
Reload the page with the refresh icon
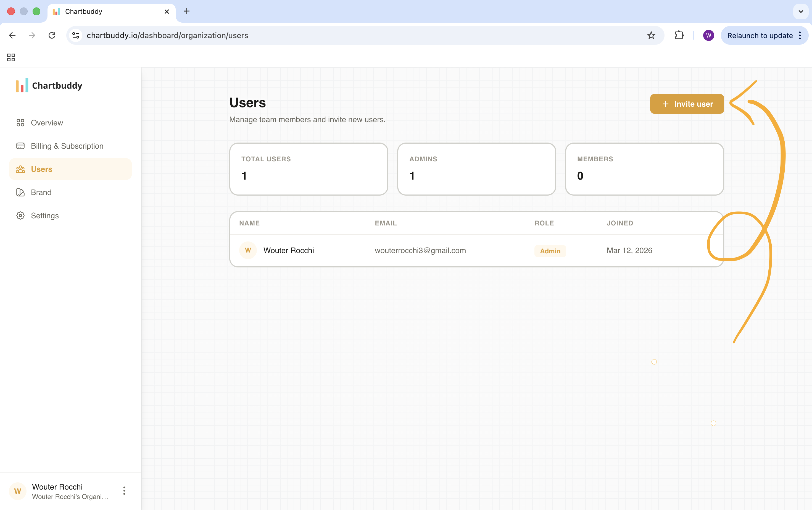[x=52, y=35]
